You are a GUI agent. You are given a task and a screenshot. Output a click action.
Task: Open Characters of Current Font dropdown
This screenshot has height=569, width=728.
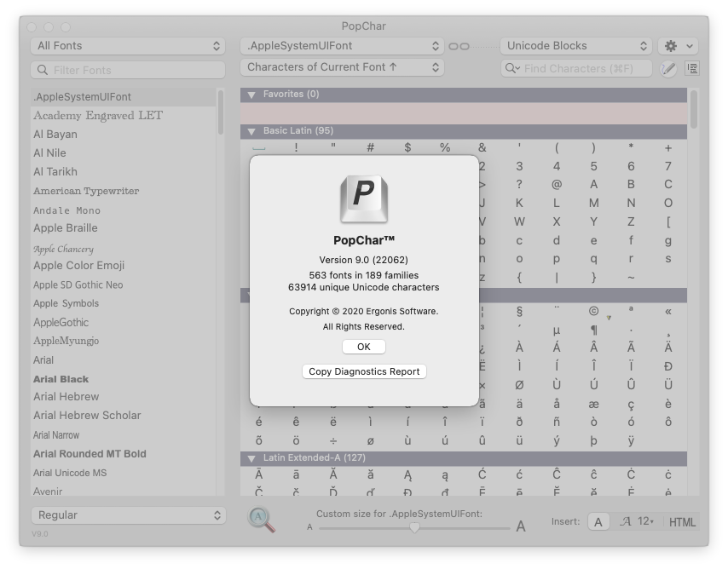point(342,67)
